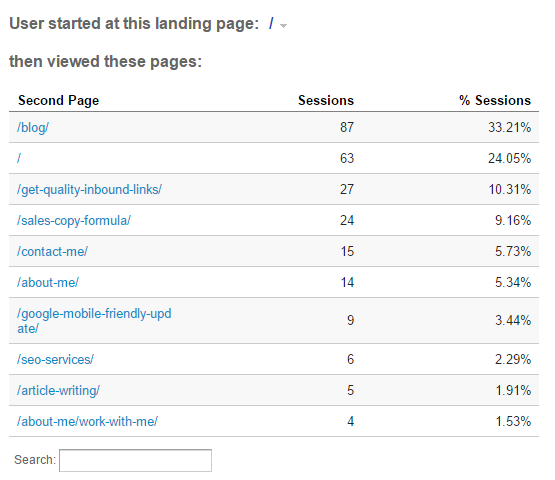Open the /get-quality-inbound-links/ link

click(89, 189)
